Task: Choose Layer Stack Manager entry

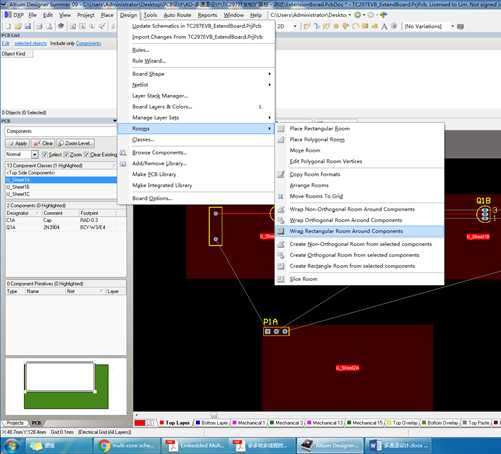Action: [197, 96]
